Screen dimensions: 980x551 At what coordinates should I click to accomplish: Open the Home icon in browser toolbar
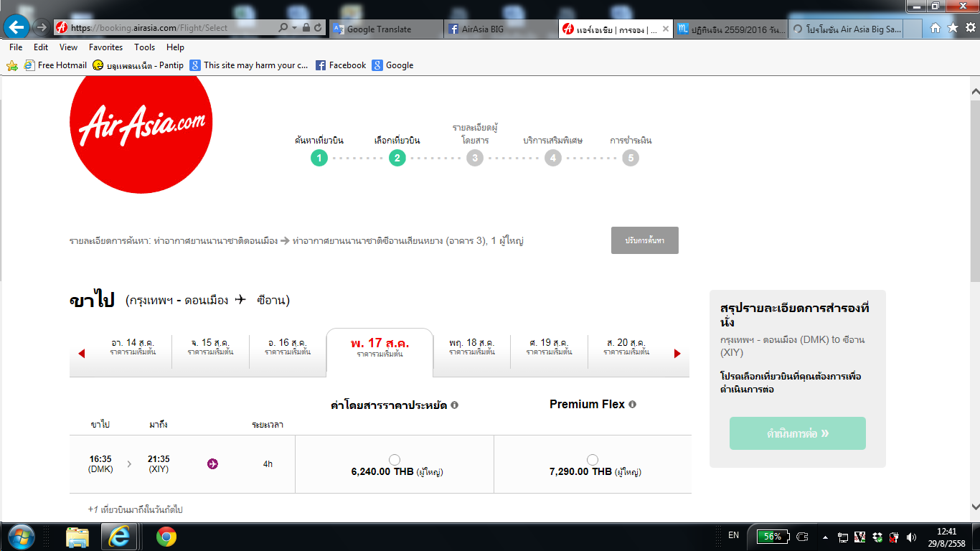pos(936,28)
